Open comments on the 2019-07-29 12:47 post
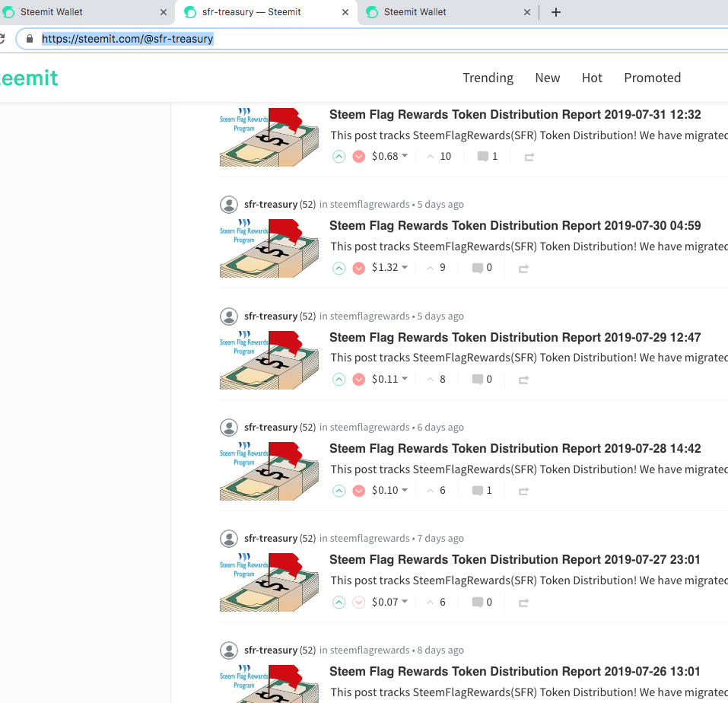 click(482, 380)
